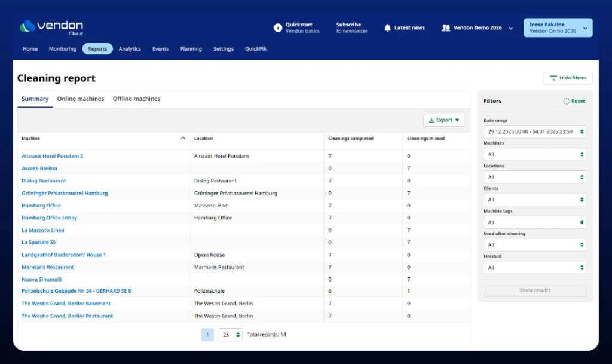Open the Analytics menu item
The width and height of the screenshot is (612, 364).
point(130,49)
